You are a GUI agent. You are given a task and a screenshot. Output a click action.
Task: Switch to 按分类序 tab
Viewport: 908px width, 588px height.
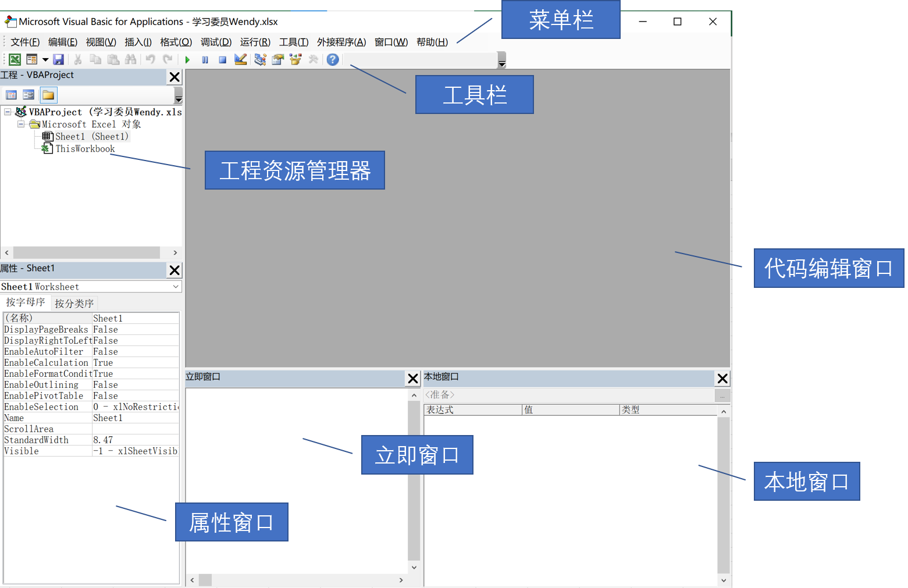point(74,304)
